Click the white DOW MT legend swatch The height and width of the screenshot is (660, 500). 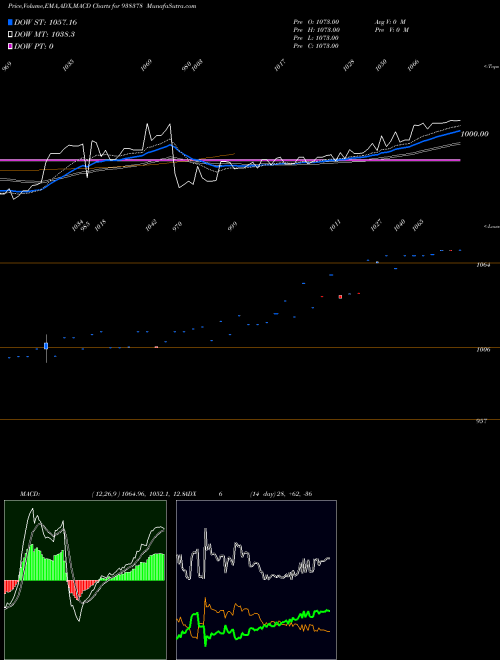10,34
